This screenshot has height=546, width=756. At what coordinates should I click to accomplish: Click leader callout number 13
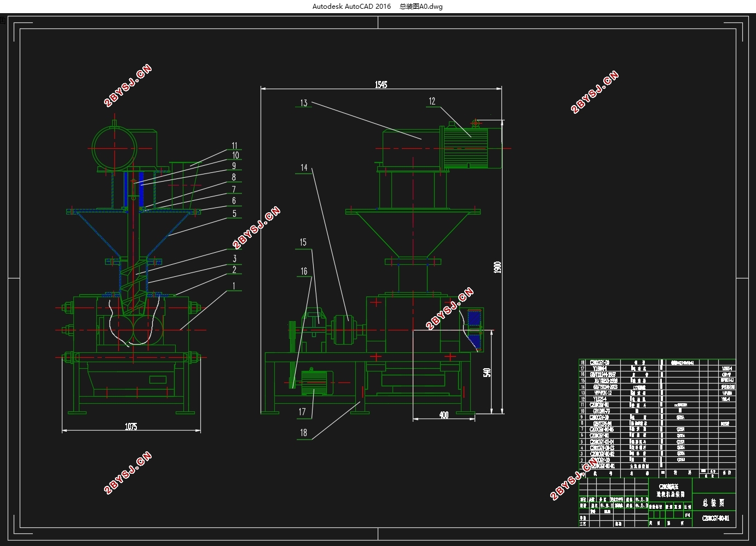304,103
